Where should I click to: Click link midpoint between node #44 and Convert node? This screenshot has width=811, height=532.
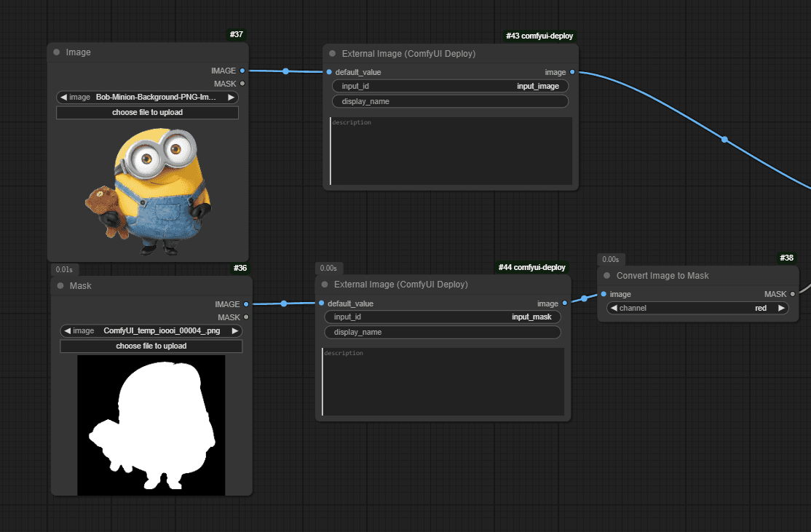(x=585, y=298)
